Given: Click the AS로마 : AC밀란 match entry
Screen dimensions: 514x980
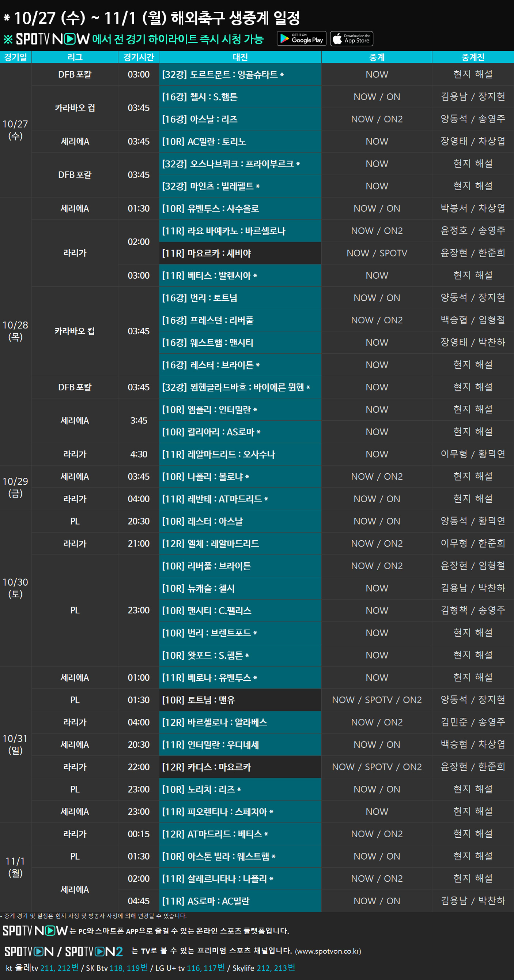Looking at the screenshot, I should point(240,901).
